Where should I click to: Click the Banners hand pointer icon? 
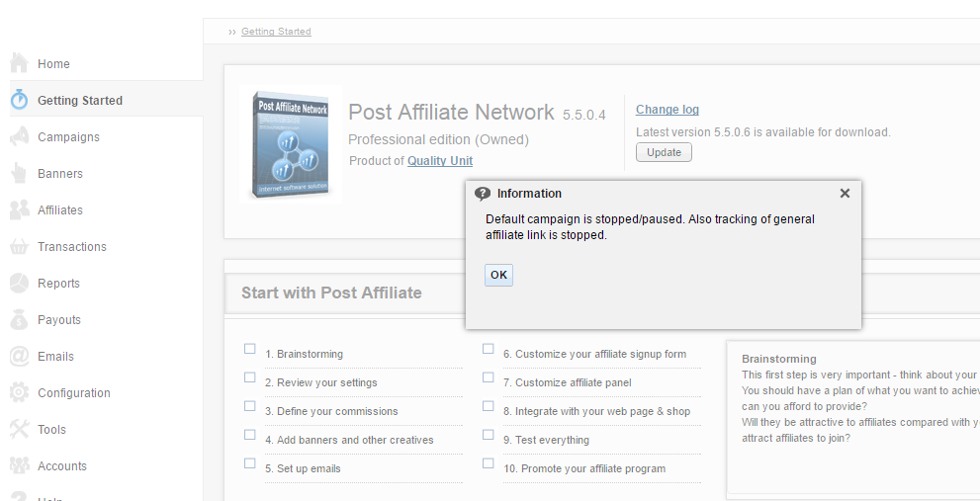coord(20,173)
